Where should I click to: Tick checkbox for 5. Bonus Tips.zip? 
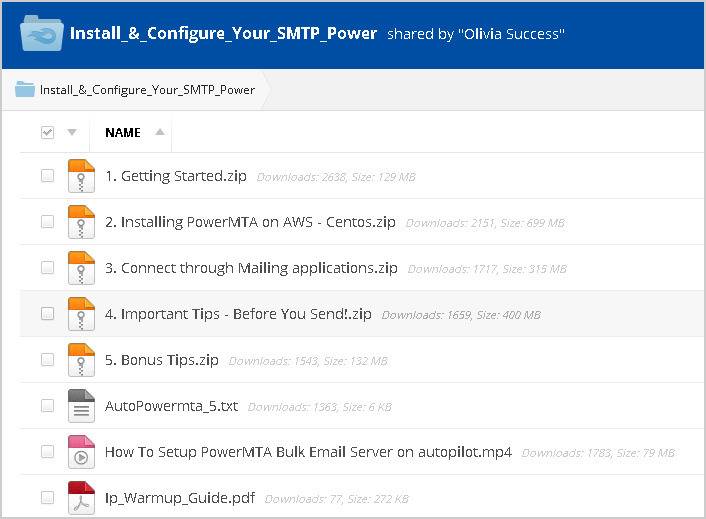[47, 359]
